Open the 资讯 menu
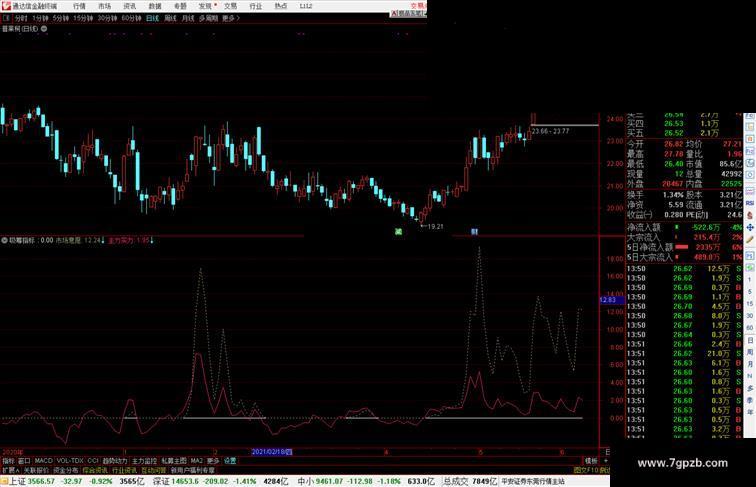Viewport: 756px width, 487px height. click(130, 6)
